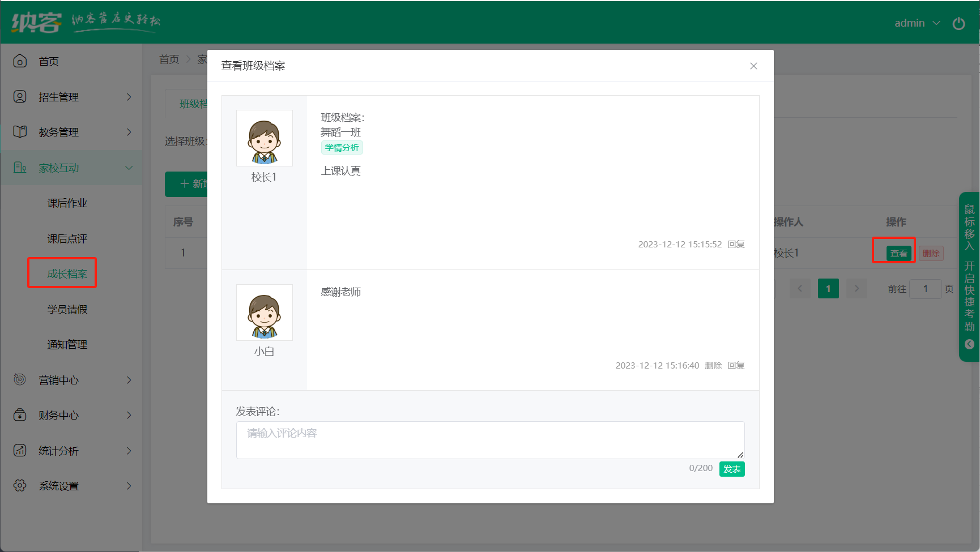Screen dimensions: 980x552
Task: Open 课后作业 menu item
Action: click(x=67, y=203)
